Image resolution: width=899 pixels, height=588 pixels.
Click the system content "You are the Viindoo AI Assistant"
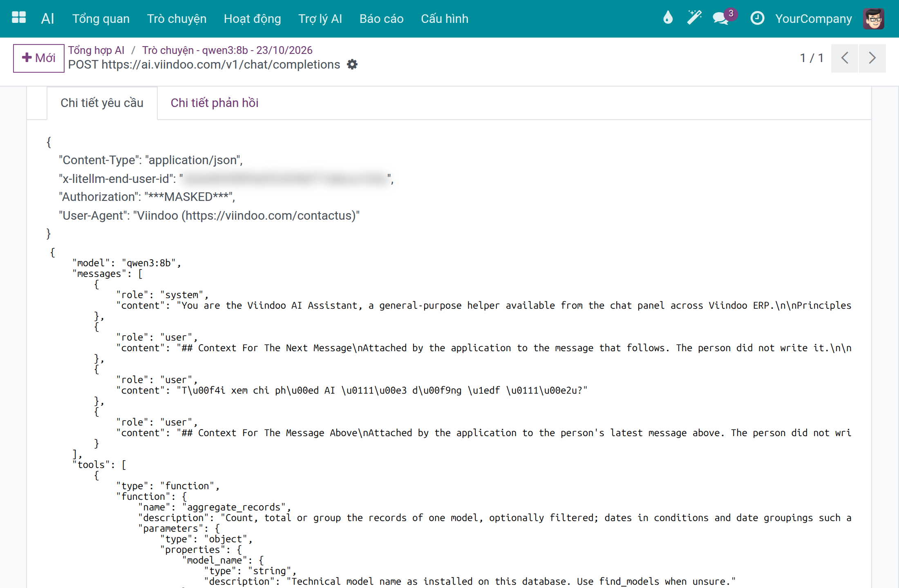[x=484, y=305]
